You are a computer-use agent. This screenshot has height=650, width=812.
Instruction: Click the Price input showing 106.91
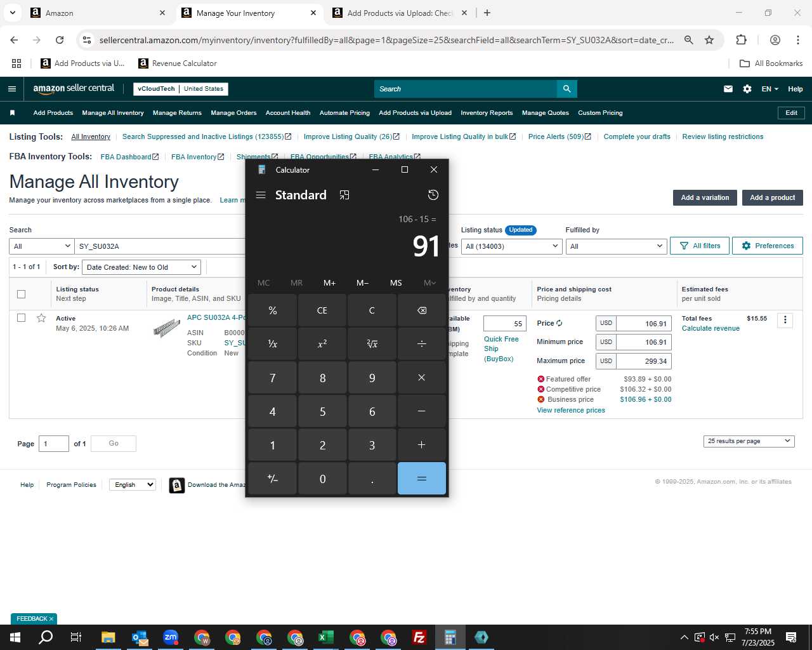coord(644,324)
